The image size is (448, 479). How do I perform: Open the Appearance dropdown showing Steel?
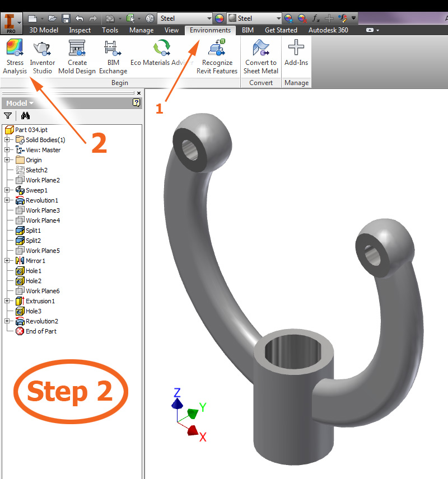click(x=254, y=18)
